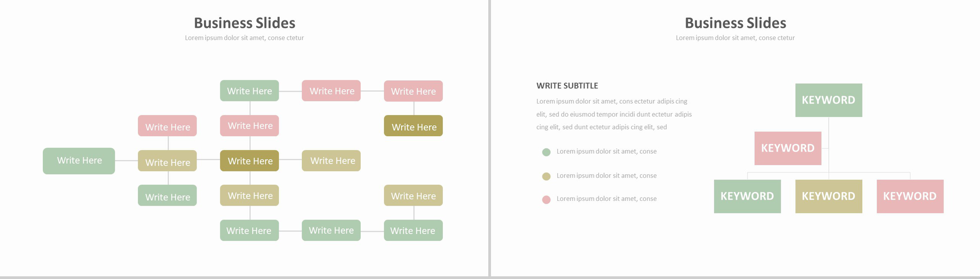Select the mid-level pink KEYWORD box

(787, 148)
